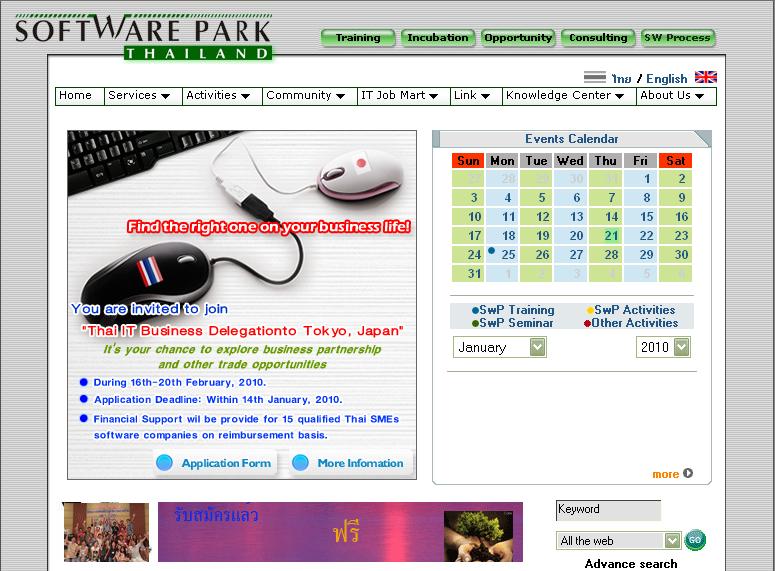The height and width of the screenshot is (571, 775).
Task: Open the group photo thumbnail
Action: [x=106, y=532]
